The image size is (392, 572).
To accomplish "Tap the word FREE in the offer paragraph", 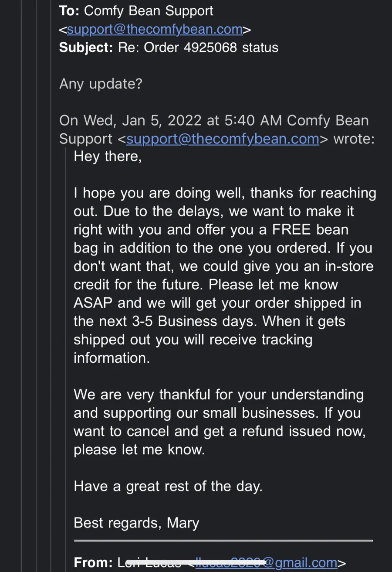I will point(293,229).
